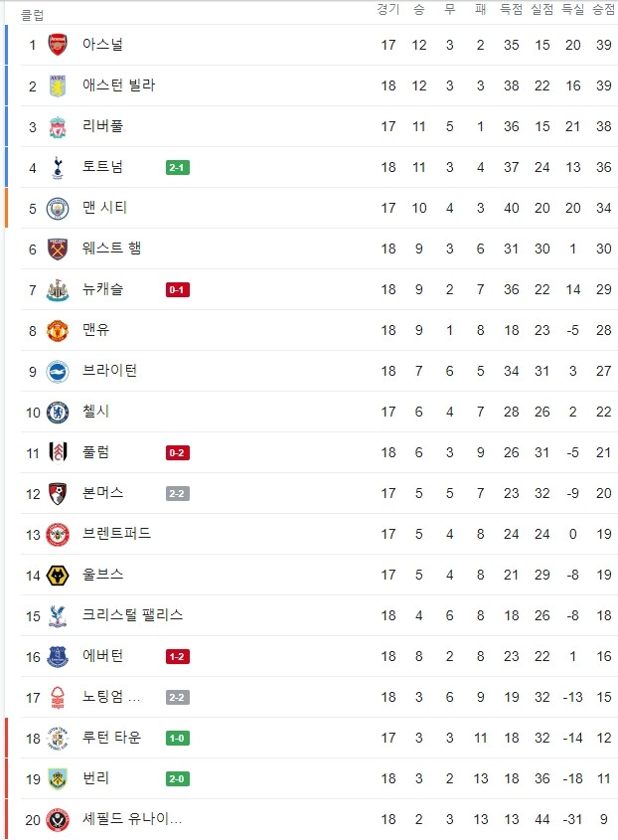Click the 승점 points column header
The height and width of the screenshot is (840, 618).
[x=603, y=9]
